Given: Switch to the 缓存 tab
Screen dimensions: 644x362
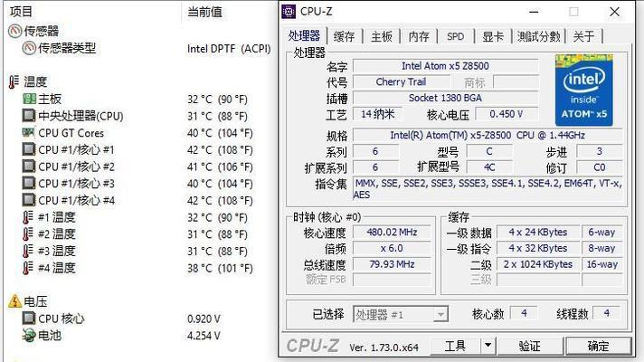Looking at the screenshot, I should [x=345, y=36].
